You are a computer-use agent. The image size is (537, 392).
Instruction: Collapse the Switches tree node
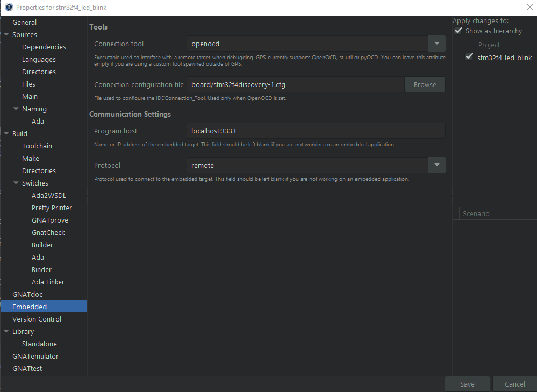click(x=16, y=183)
